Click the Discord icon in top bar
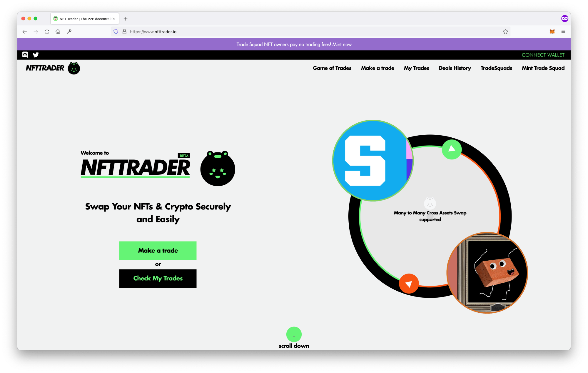 (25, 54)
